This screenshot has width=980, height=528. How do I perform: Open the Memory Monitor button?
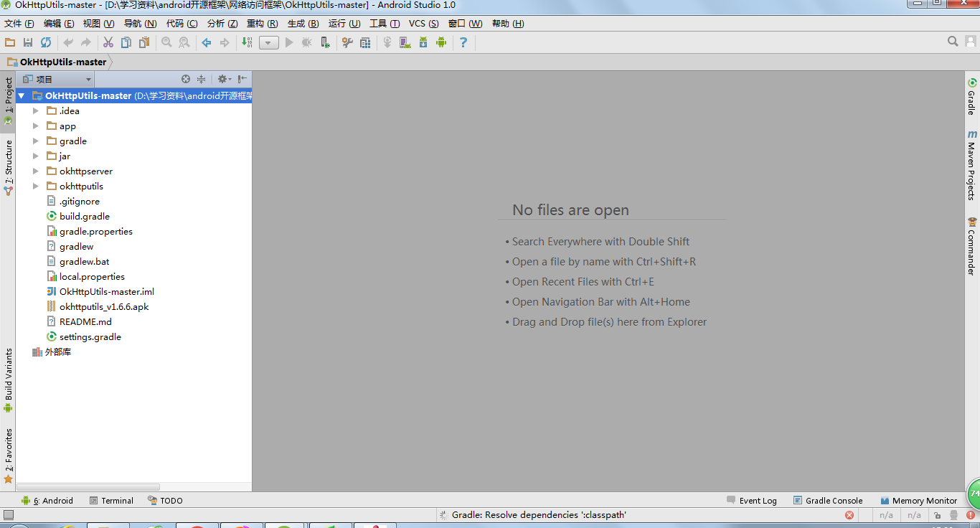pos(918,501)
